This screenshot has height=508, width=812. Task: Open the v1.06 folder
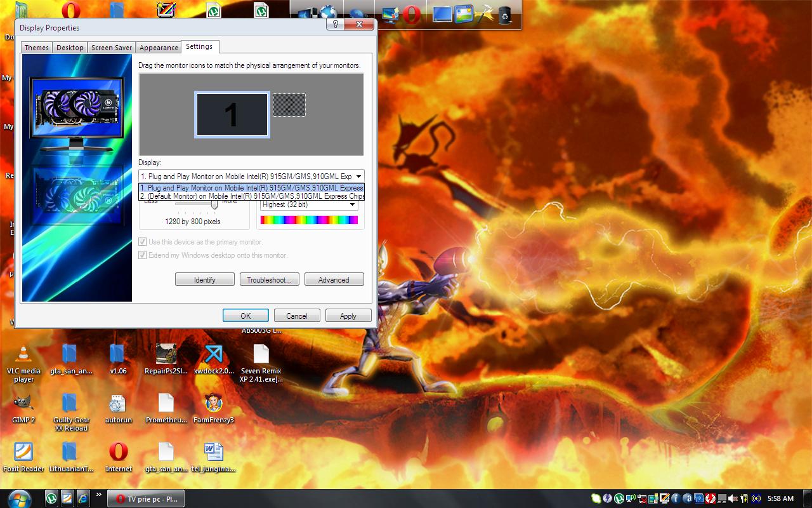click(x=118, y=359)
